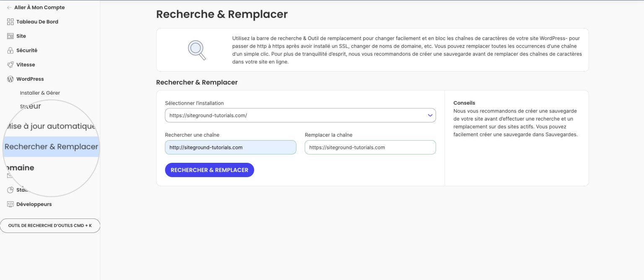Focus the Rechercher une chaîne field
644x280 pixels.
click(x=231, y=147)
